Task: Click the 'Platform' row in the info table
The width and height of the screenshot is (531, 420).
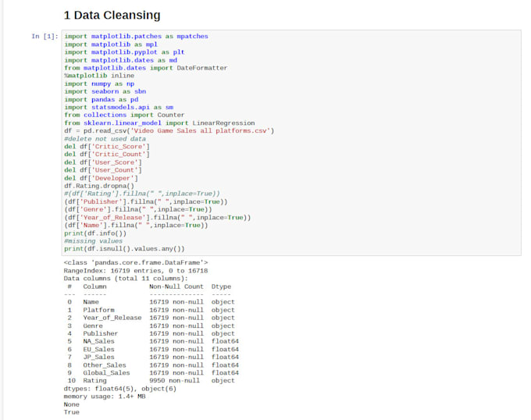Action: (x=151, y=310)
